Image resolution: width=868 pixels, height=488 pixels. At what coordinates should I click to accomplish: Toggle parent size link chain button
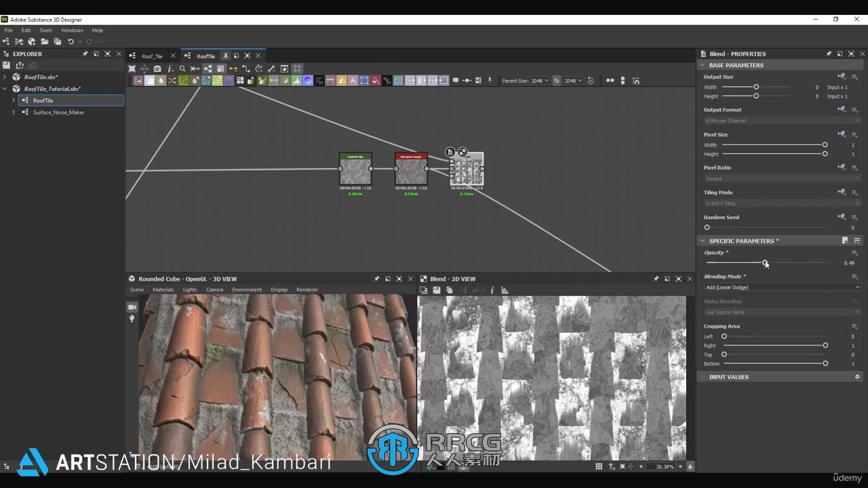pos(556,80)
